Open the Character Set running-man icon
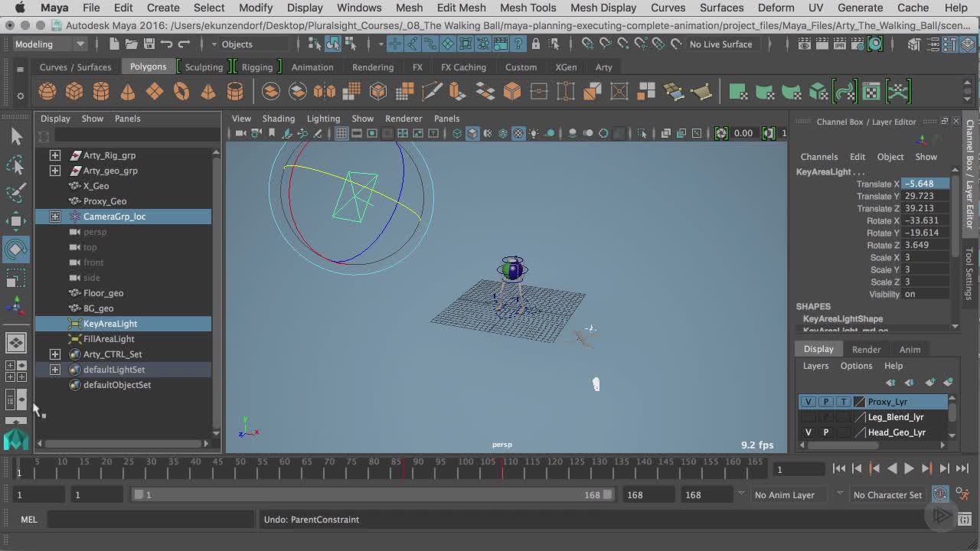Viewport: 980px width, 551px height. point(963,494)
